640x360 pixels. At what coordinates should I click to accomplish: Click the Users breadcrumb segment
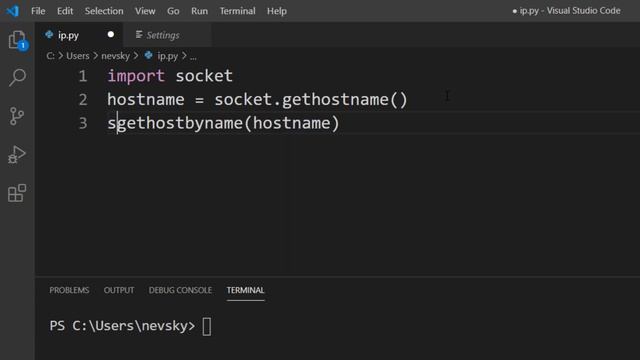point(78,56)
